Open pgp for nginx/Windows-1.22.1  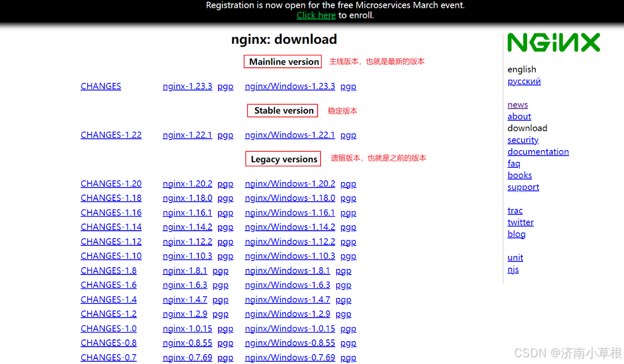(348, 136)
